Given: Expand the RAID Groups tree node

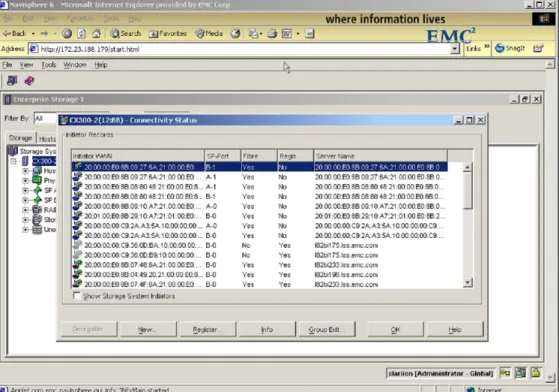Looking at the screenshot, I should pos(25,210).
